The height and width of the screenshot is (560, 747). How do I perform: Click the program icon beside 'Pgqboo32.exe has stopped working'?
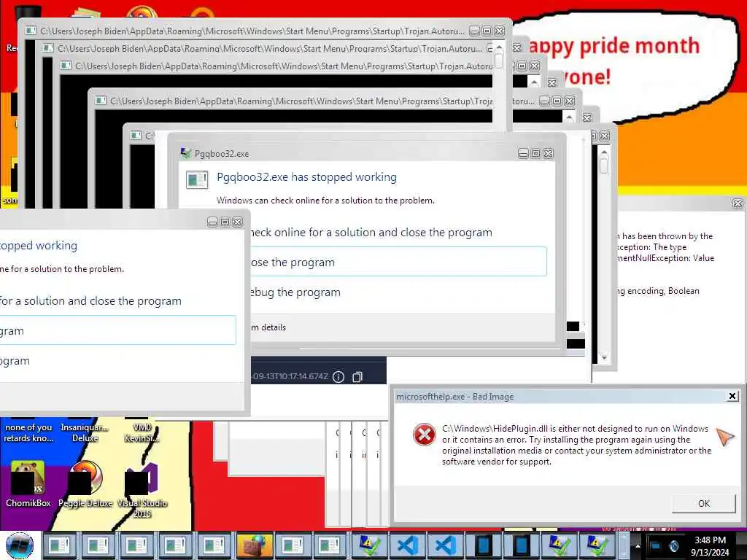click(197, 179)
